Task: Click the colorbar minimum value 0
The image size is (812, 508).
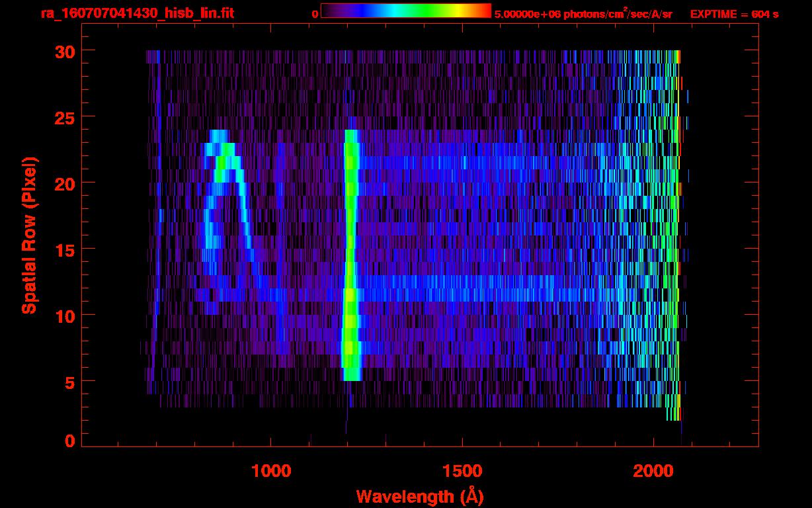Action: (x=315, y=14)
